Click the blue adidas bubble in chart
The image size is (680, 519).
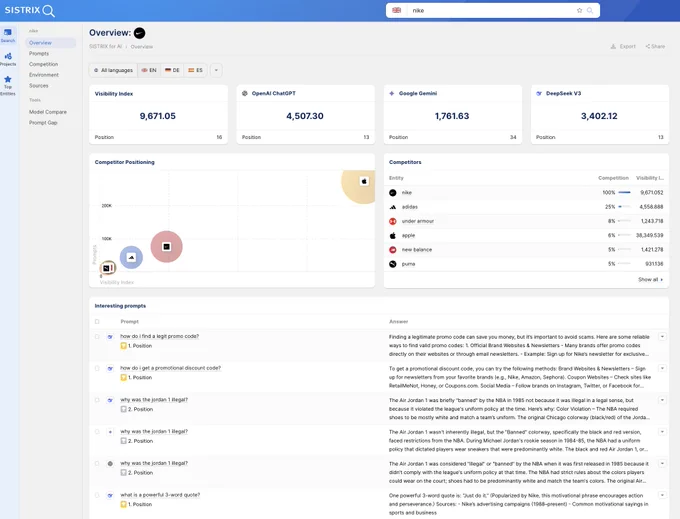(x=131, y=258)
